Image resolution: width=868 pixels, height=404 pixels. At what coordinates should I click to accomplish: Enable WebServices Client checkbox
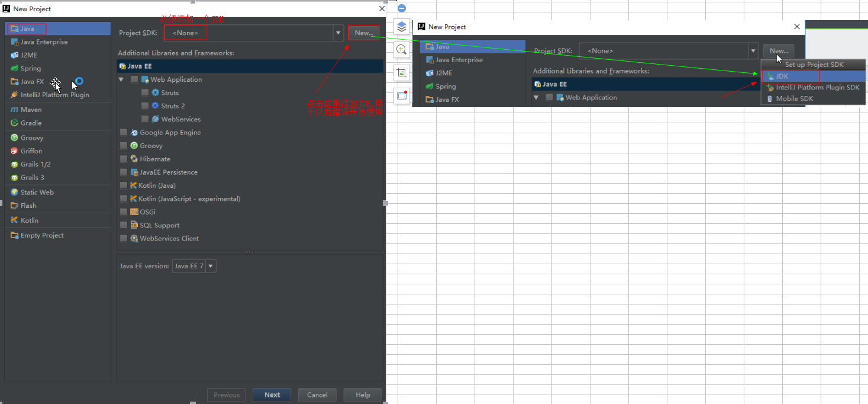(124, 239)
